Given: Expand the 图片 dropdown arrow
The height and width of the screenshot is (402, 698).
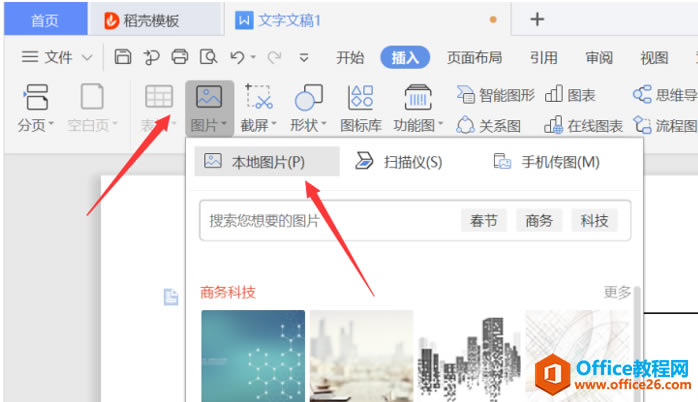Looking at the screenshot, I should pyautogui.click(x=223, y=124).
